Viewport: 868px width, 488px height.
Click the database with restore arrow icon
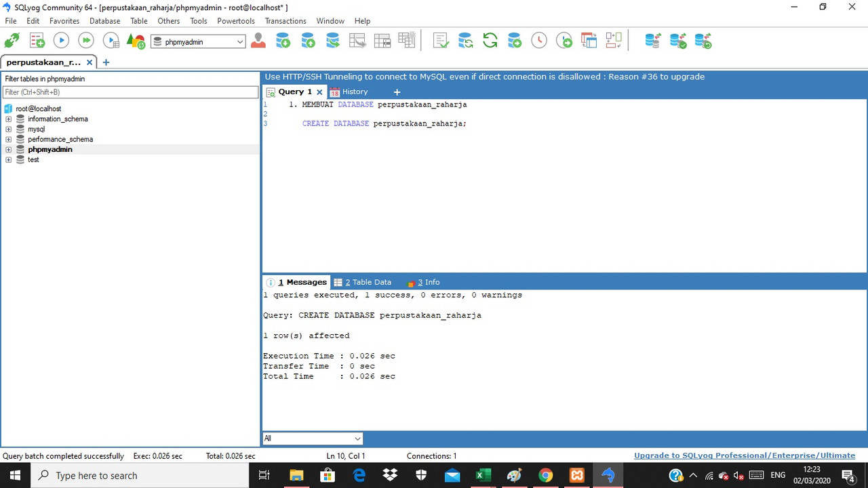[703, 41]
